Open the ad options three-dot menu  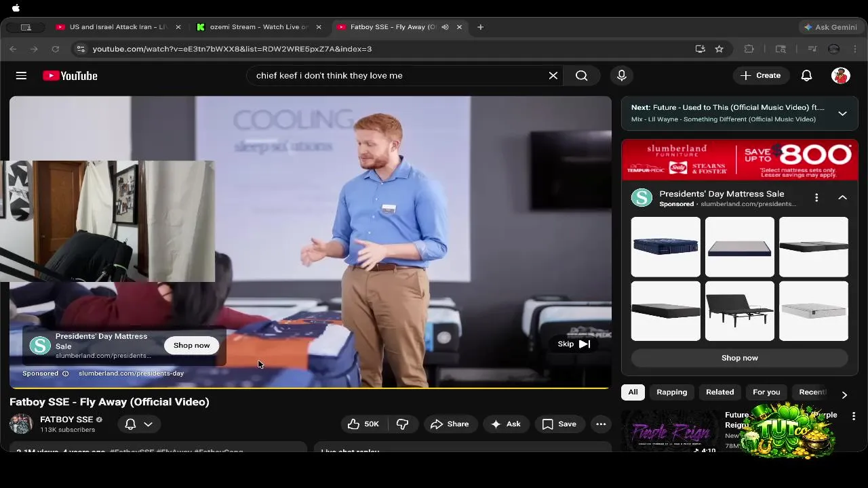(816, 197)
